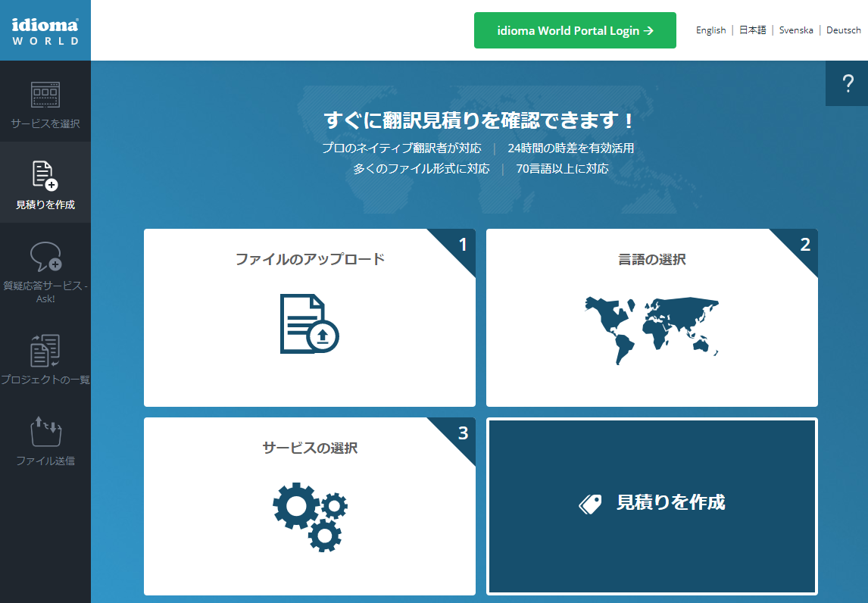Switch language to English

pos(710,30)
